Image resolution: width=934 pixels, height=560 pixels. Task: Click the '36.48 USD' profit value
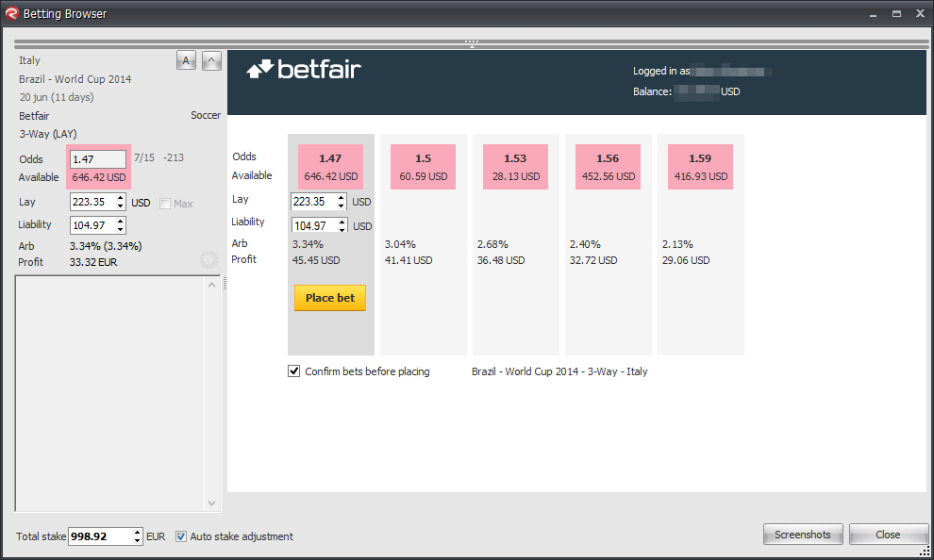[x=501, y=260]
